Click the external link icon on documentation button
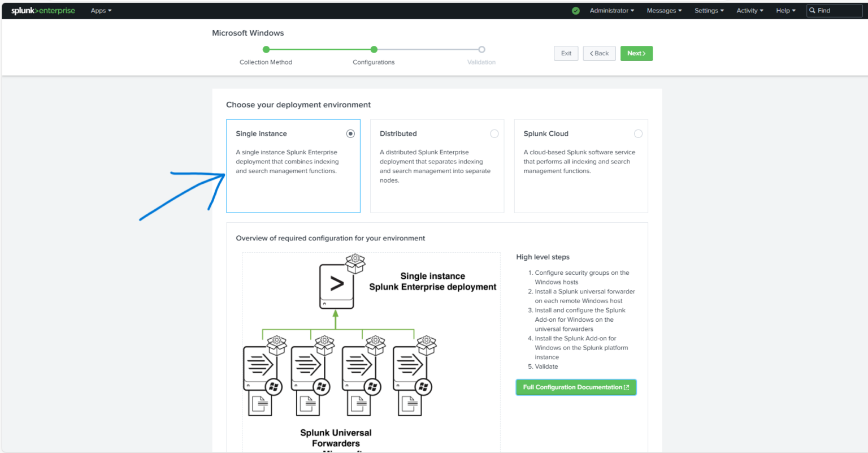Screen dimensions: 868x453 (626, 387)
